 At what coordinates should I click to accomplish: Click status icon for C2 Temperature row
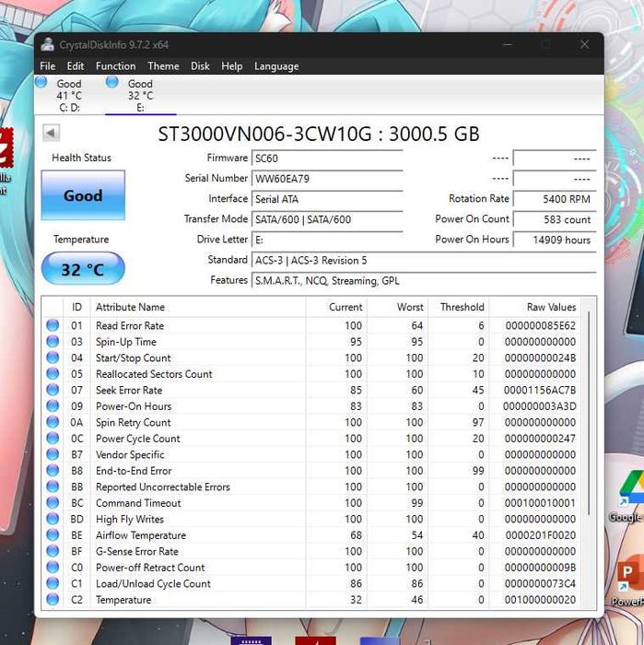[53, 599]
